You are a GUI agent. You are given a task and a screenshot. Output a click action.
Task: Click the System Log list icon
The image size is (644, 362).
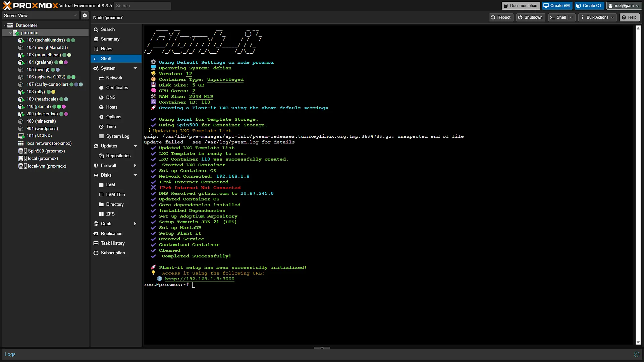101,136
